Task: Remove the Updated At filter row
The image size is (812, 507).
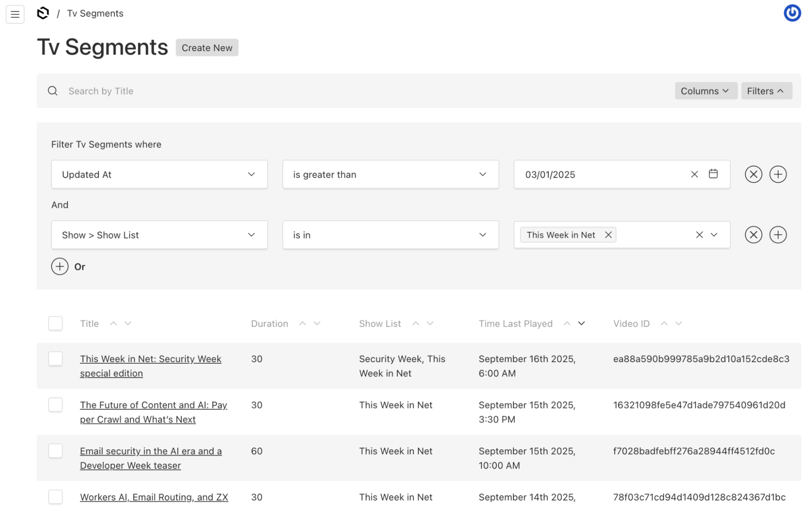Action: (x=753, y=174)
